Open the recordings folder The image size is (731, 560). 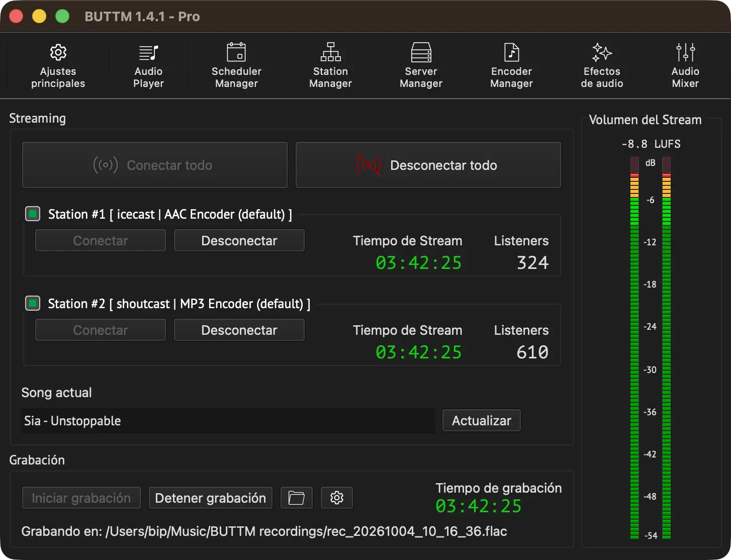coord(297,498)
